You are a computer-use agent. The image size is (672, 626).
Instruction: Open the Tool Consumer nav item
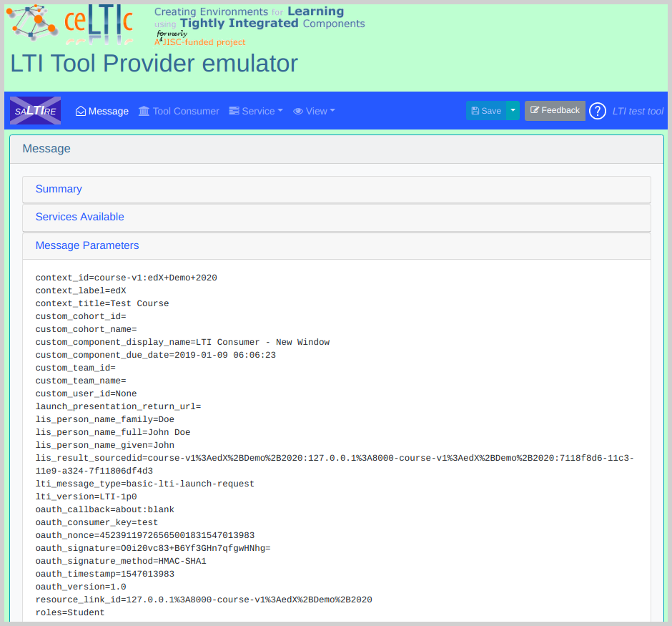click(179, 111)
